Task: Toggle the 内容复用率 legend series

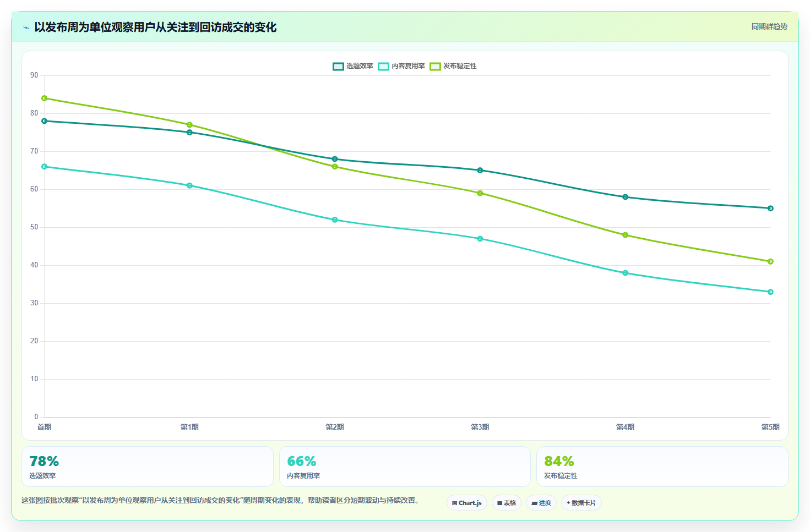Action: pos(401,66)
